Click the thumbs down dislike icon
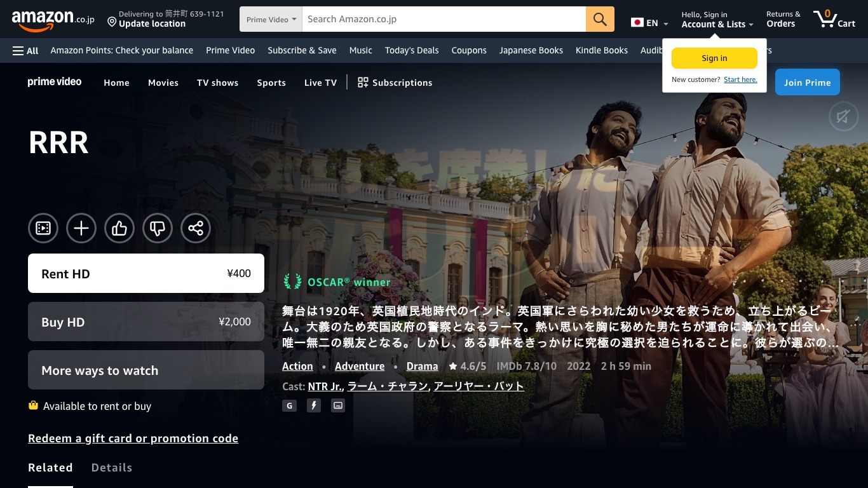 [x=158, y=228]
